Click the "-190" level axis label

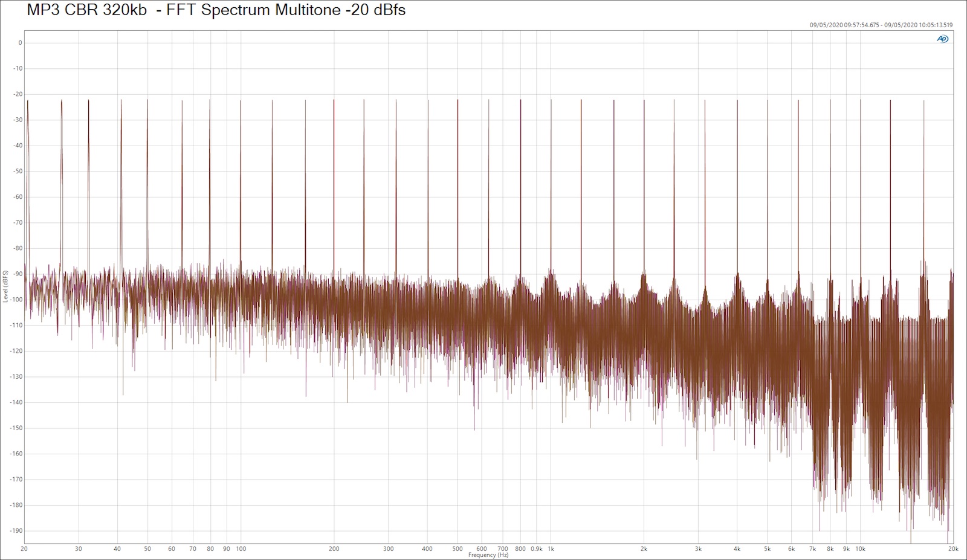(16, 530)
